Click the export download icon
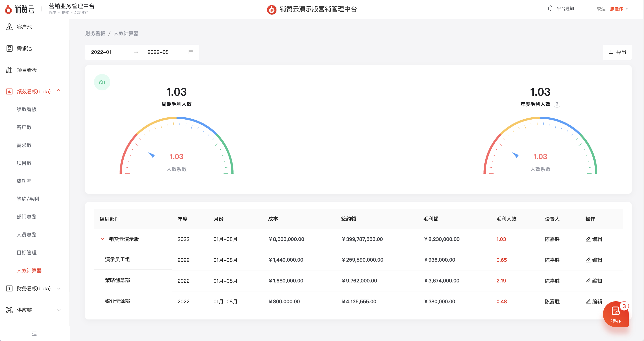 tap(611, 52)
